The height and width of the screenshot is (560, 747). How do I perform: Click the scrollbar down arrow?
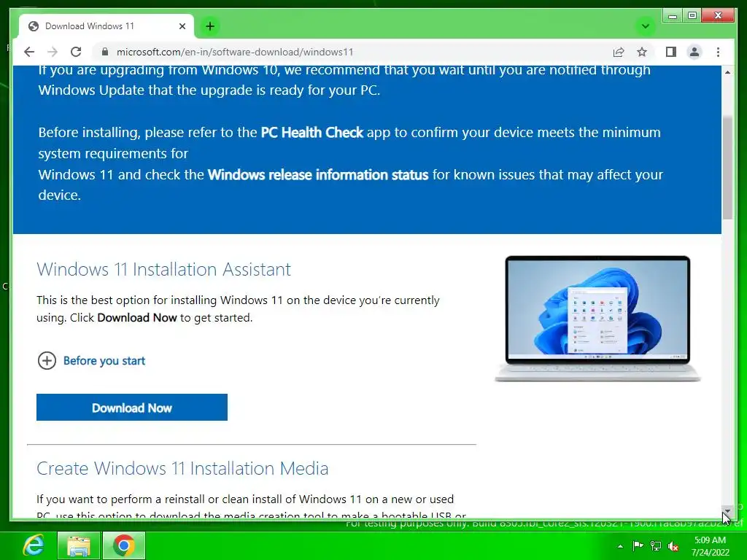(x=727, y=511)
